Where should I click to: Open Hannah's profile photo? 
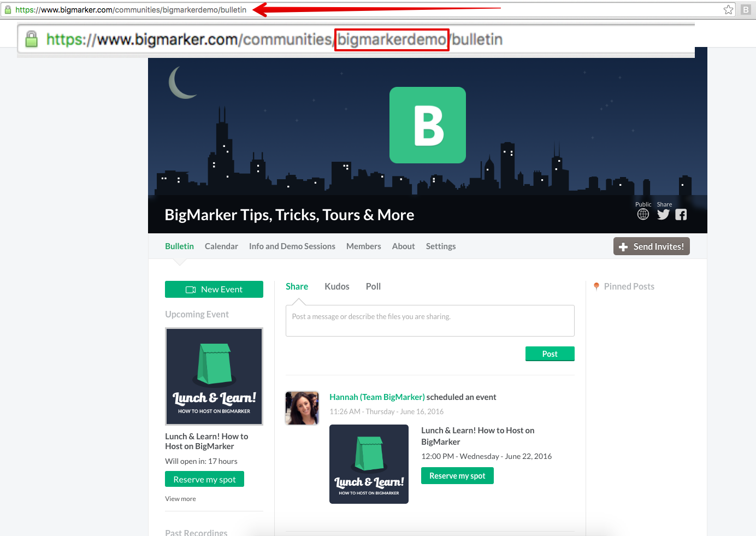point(302,408)
